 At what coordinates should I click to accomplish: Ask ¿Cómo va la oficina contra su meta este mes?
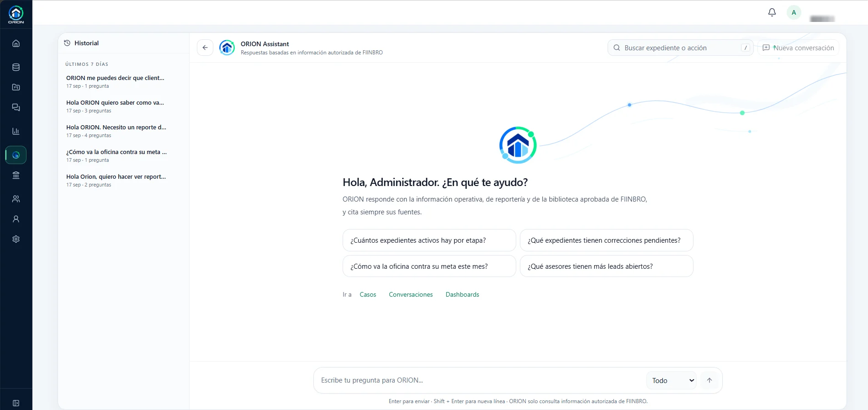(429, 266)
